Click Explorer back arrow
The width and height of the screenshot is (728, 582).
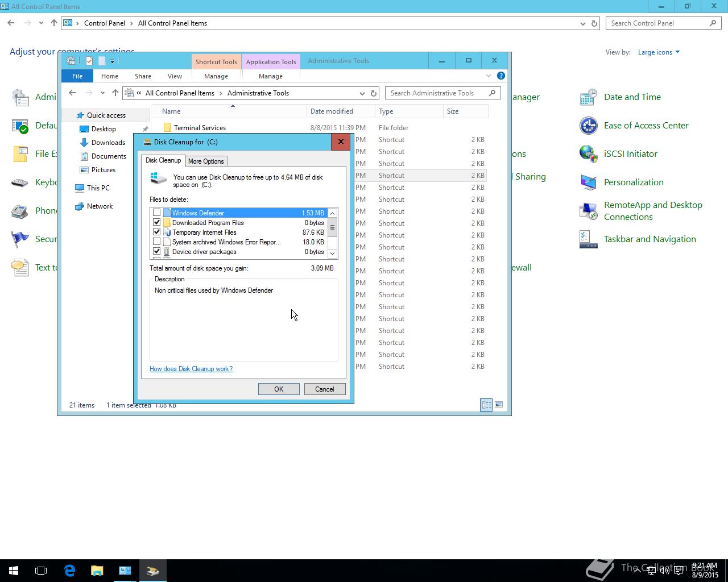click(72, 93)
